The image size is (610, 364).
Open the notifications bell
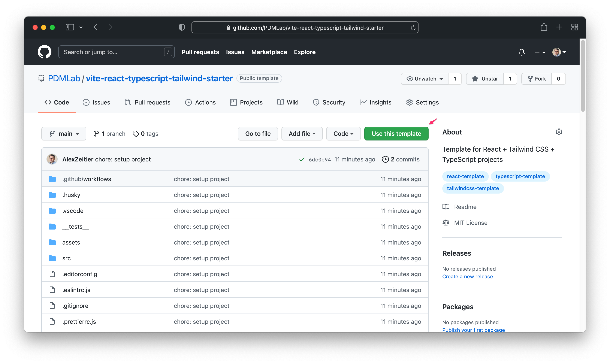(x=521, y=52)
